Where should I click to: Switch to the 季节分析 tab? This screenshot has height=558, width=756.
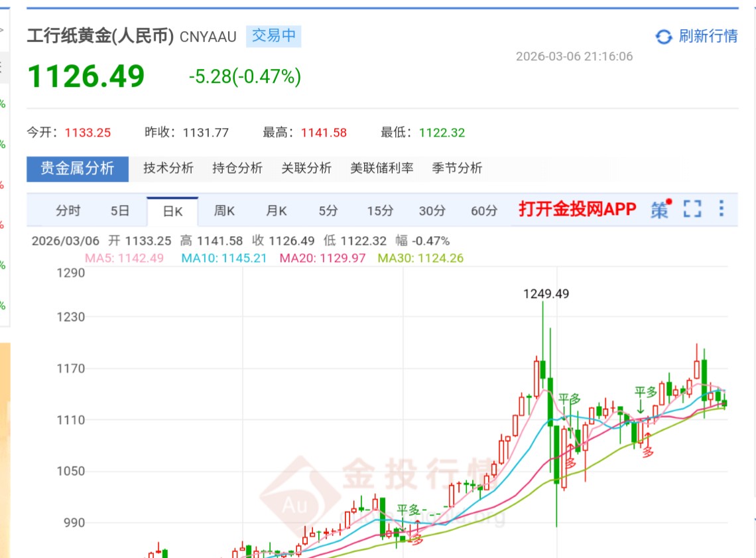click(x=457, y=169)
